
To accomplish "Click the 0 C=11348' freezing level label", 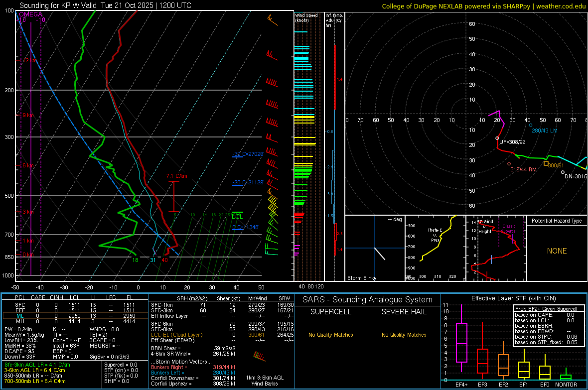I will pos(246,227).
